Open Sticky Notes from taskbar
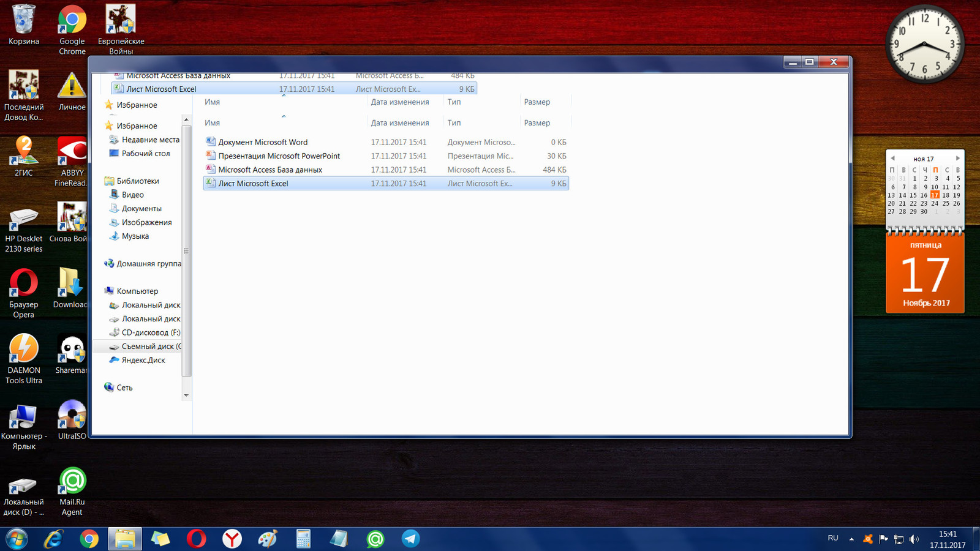 [x=160, y=539]
